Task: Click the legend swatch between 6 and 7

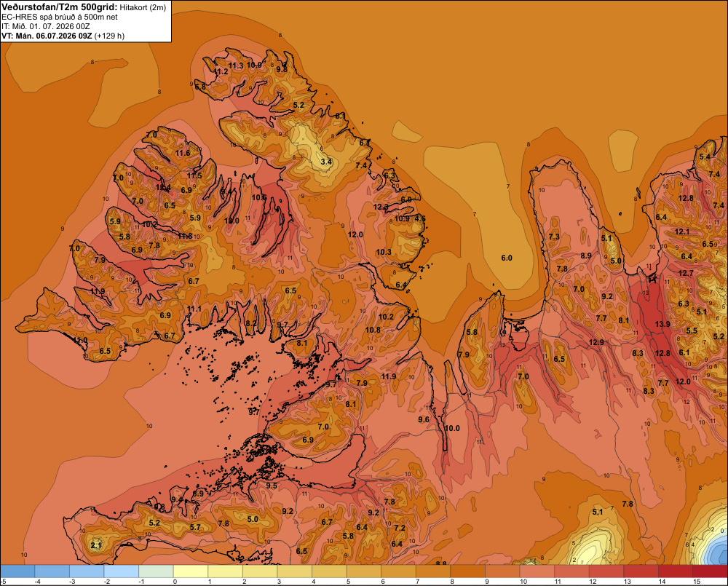Action: pyautogui.click(x=398, y=571)
